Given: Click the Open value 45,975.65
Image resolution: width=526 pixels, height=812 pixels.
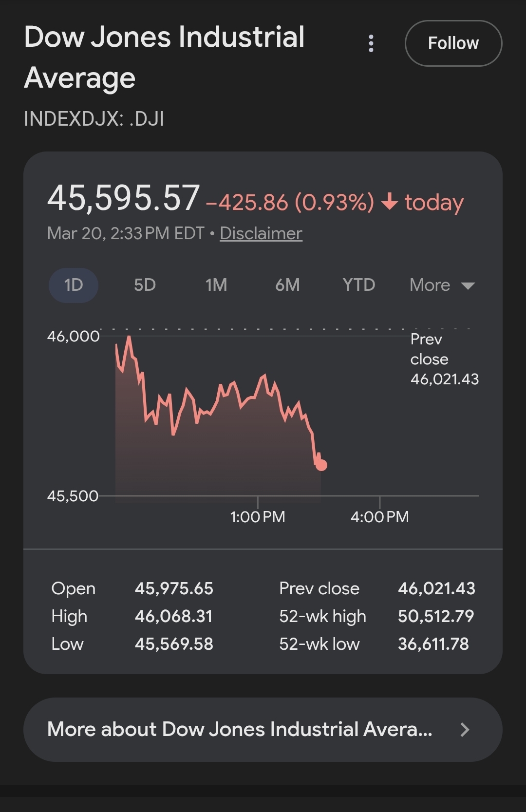Looking at the screenshot, I should click(174, 588).
